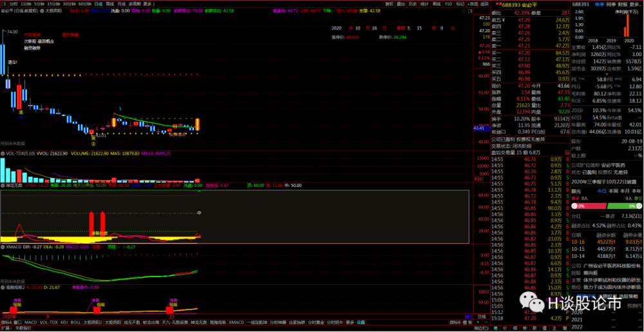The width and height of the screenshot is (644, 332).
Task: Select the 庄家抬轿 indicator tab
Action: [x=297, y=322]
